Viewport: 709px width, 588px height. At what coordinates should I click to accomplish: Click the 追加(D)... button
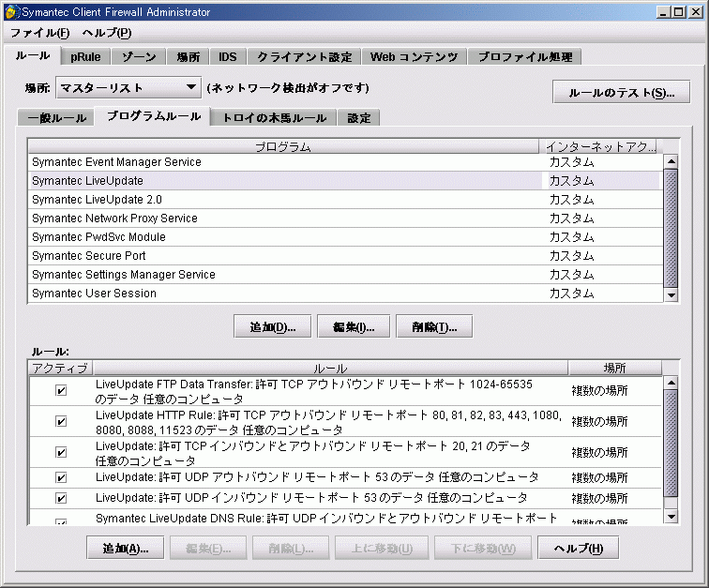[272, 326]
